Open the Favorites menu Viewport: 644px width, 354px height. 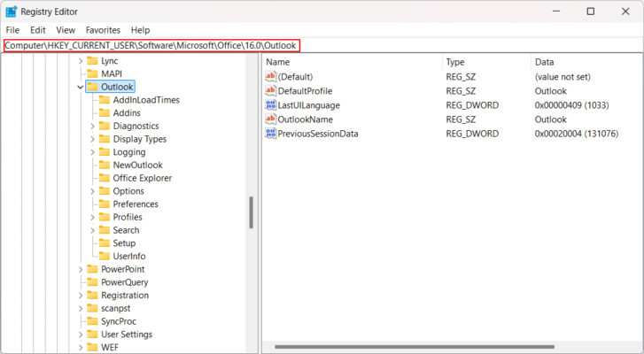103,30
